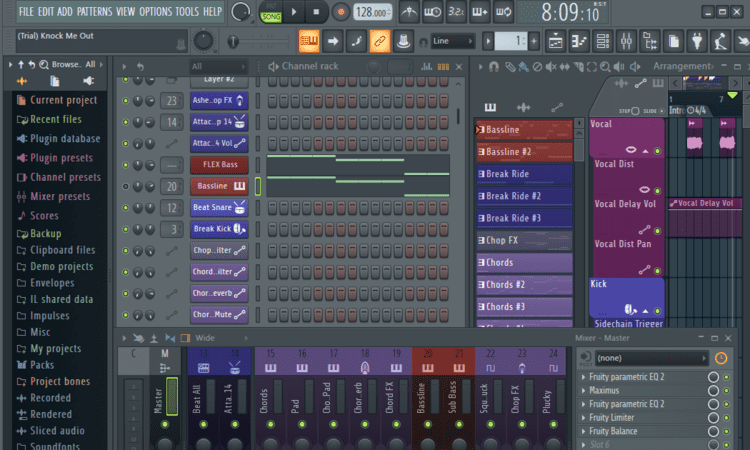Stop playback with the stop button
Viewport: 750px width, 450px height.
316,12
